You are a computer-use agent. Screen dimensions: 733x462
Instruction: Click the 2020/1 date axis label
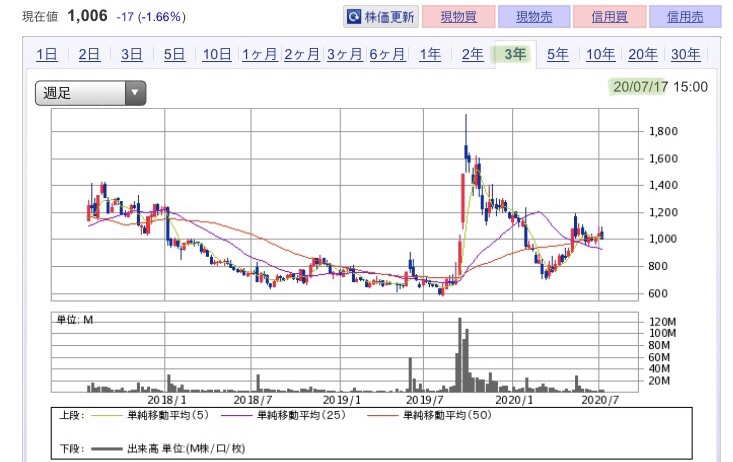[514, 400]
